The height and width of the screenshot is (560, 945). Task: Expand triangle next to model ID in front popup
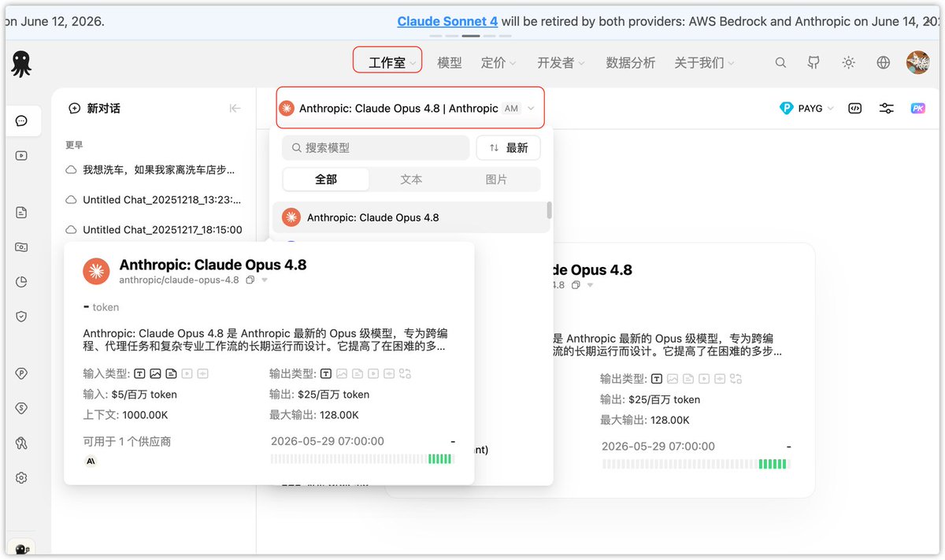click(x=265, y=280)
